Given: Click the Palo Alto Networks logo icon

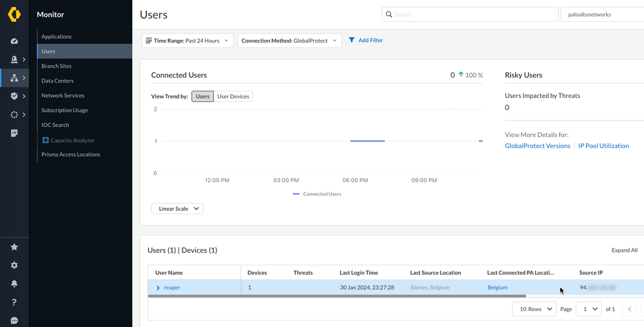Looking at the screenshot, I should pyautogui.click(x=14, y=14).
